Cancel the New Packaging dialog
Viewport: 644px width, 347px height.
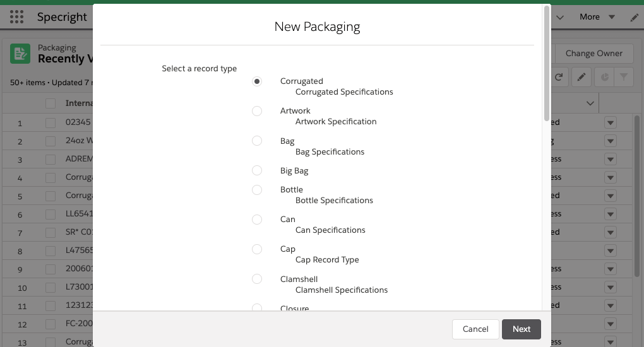(475, 329)
